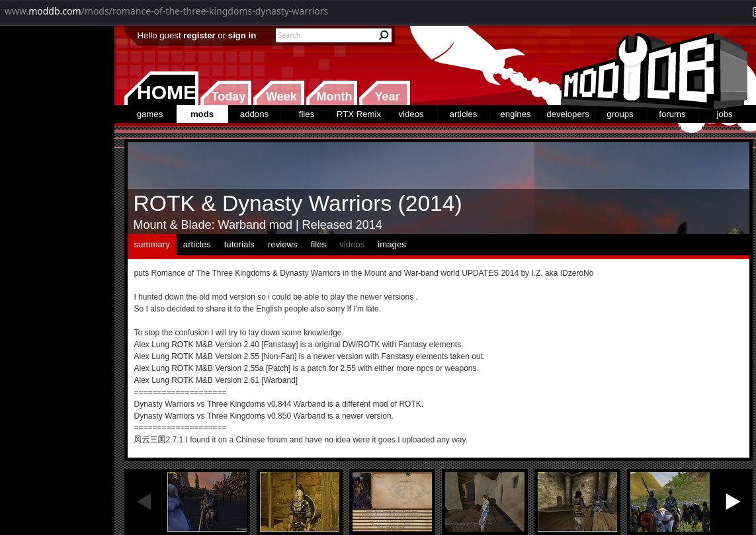Open the forums menu item

(672, 114)
